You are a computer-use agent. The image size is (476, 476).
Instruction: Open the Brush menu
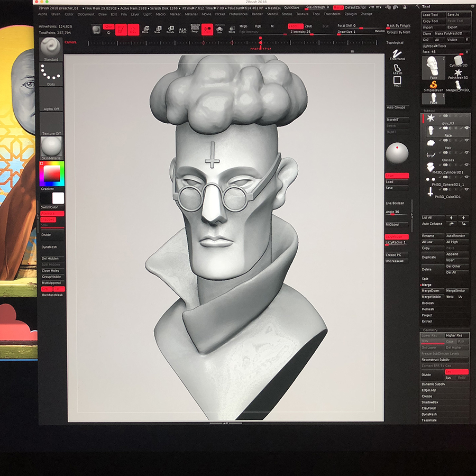click(x=56, y=14)
